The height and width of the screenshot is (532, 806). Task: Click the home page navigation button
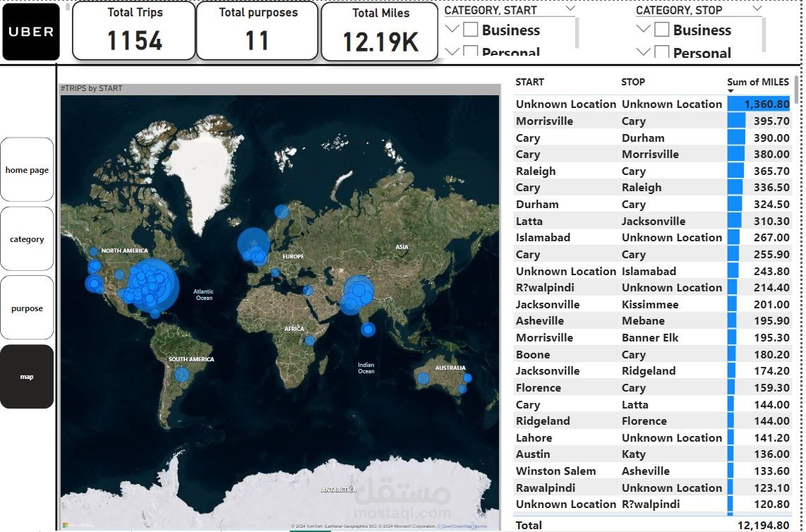(27, 169)
